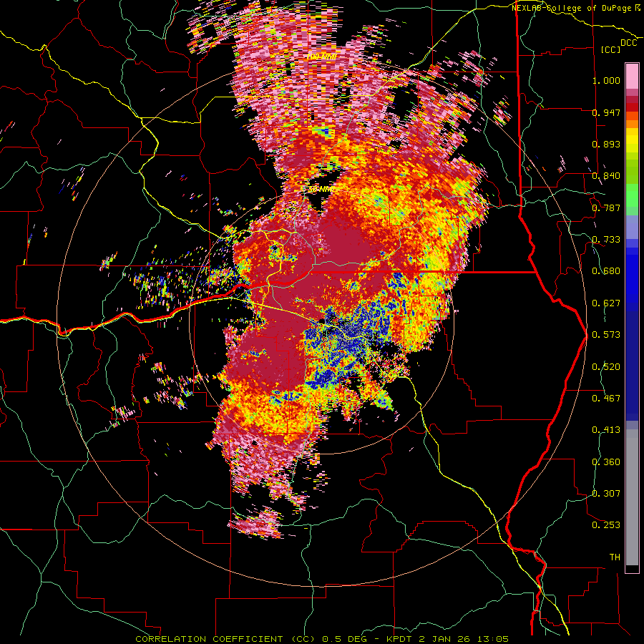Pick the light pink swatch of the color scale
The width and height of the screenshot is (644, 644).
coord(632,76)
